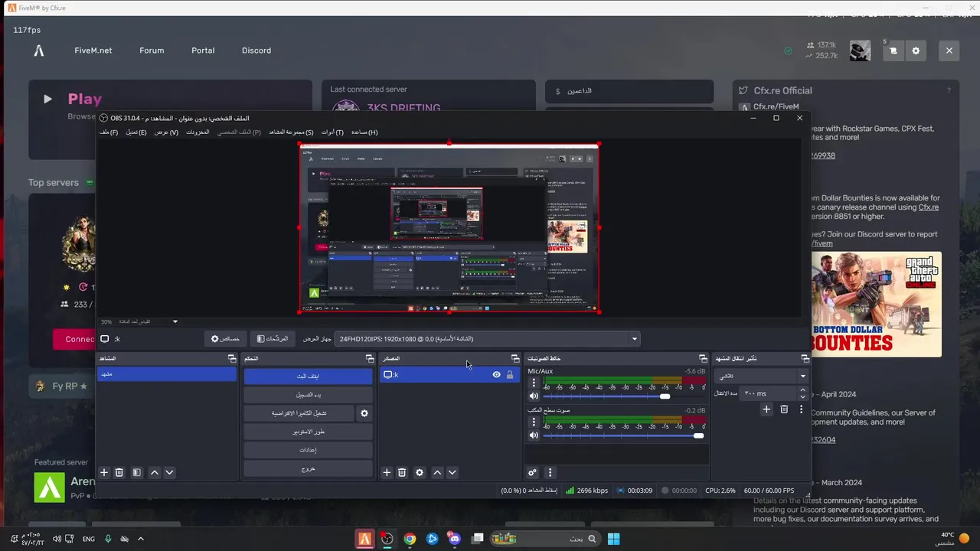Open the scene transition type dropdown
This screenshot has height=551, width=980.
[x=761, y=376]
